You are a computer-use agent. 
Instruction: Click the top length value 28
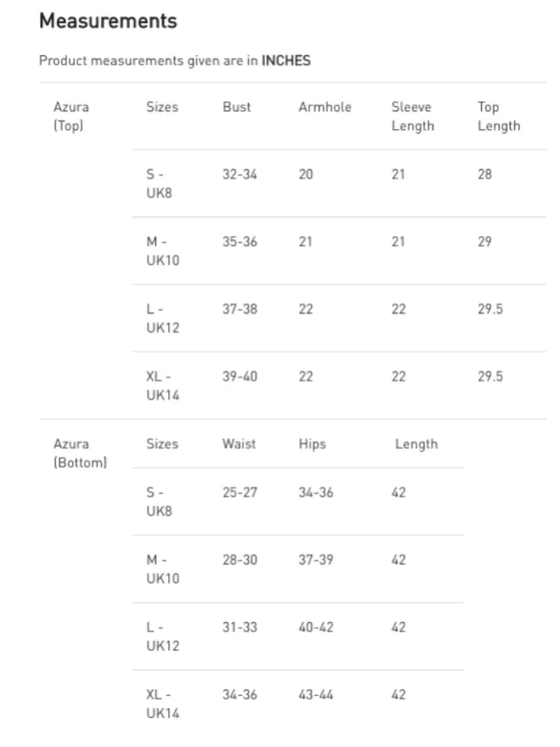pos(484,174)
